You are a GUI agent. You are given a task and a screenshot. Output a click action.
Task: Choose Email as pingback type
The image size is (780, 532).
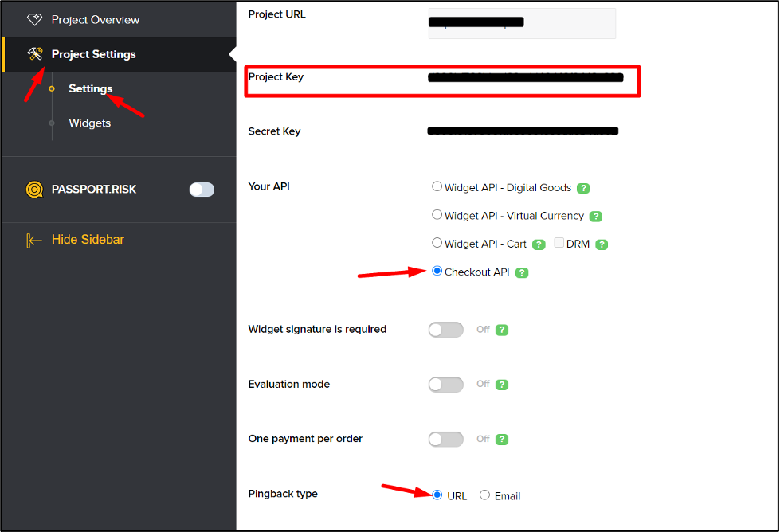[x=484, y=495]
